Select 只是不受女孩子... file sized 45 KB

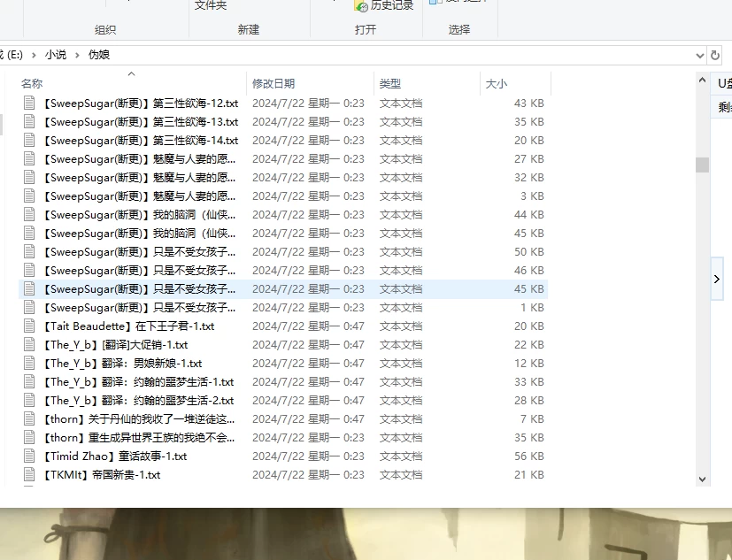(x=283, y=289)
